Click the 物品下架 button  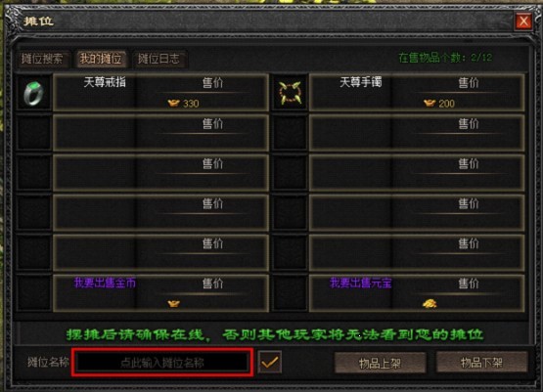pos(481,363)
